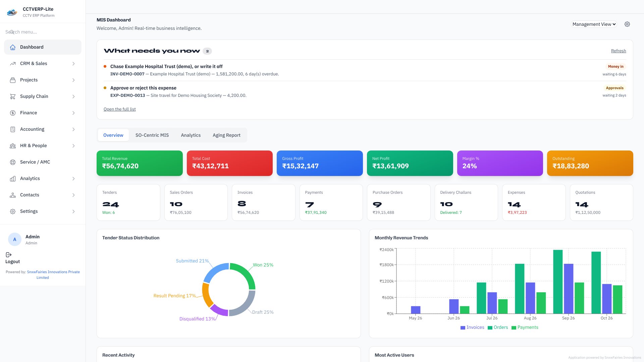This screenshot has width=644, height=362.
Task: Click the HR & People group icon
Action: pos(13,146)
